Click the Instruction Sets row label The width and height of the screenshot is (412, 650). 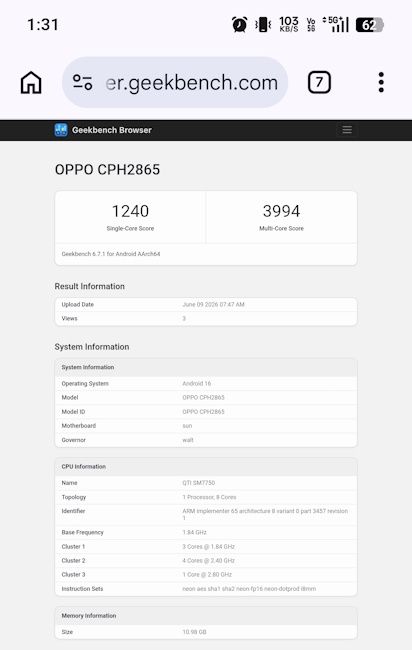pos(82,589)
